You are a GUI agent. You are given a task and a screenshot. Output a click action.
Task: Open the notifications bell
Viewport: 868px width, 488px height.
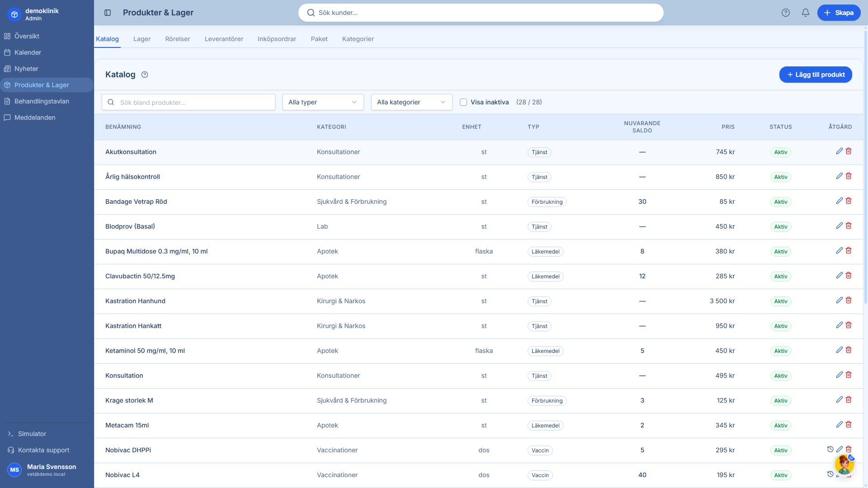[x=805, y=13]
